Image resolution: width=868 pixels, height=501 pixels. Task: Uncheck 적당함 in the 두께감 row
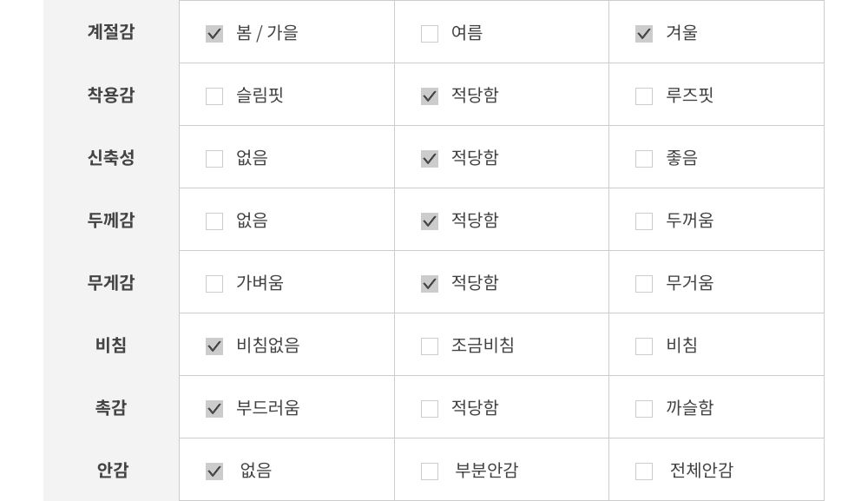tap(430, 221)
